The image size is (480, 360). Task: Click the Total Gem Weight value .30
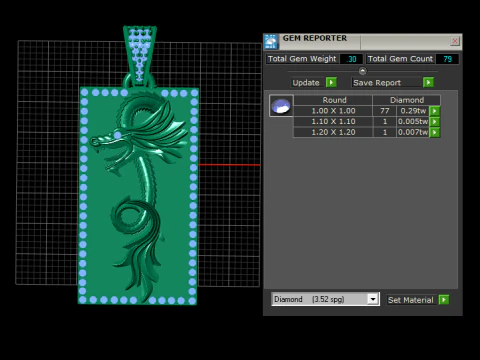click(351, 59)
